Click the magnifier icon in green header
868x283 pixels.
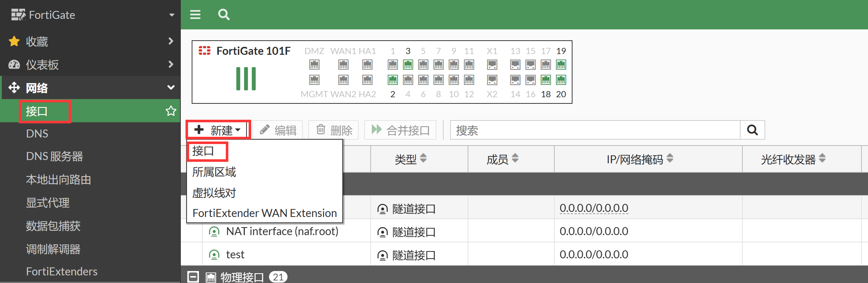224,15
